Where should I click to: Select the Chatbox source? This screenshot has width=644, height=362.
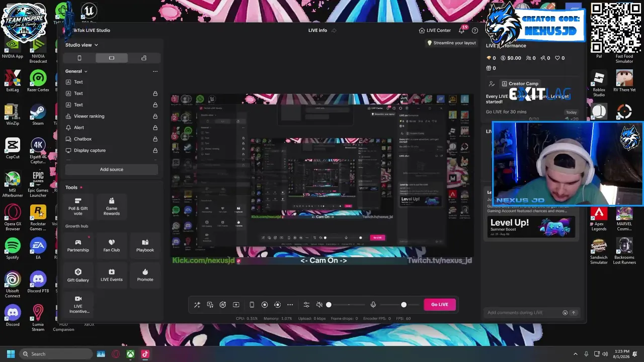(x=83, y=139)
